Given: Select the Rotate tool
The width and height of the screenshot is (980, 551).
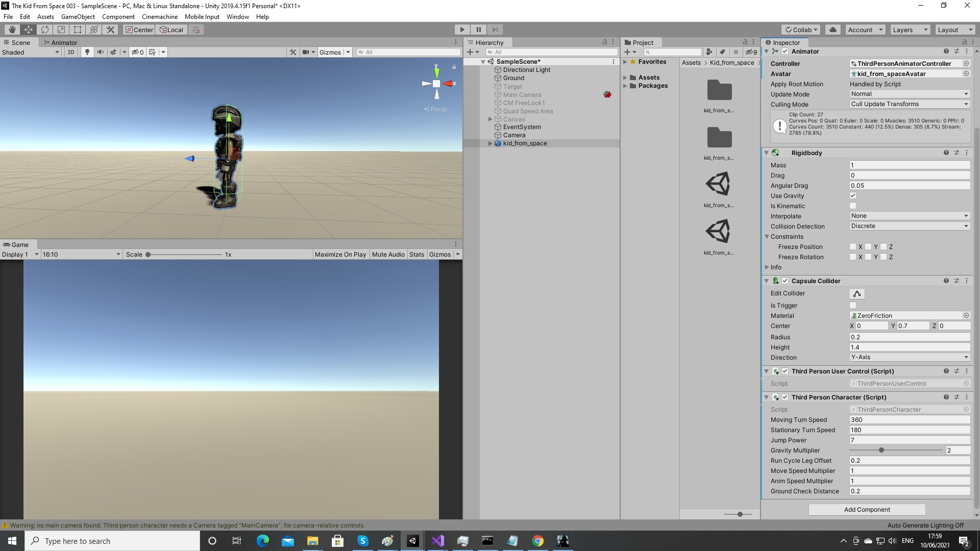Looking at the screenshot, I should click(x=45, y=30).
